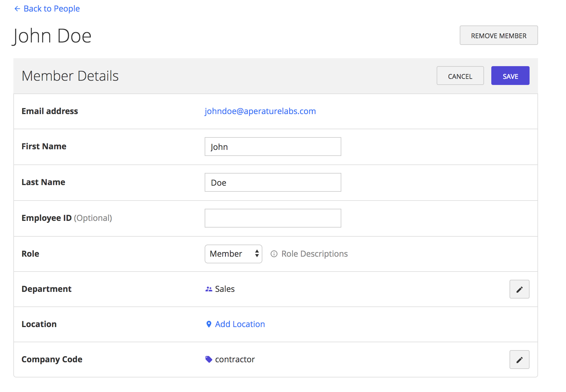
Task: Focus the Last Name input field
Action: (273, 182)
